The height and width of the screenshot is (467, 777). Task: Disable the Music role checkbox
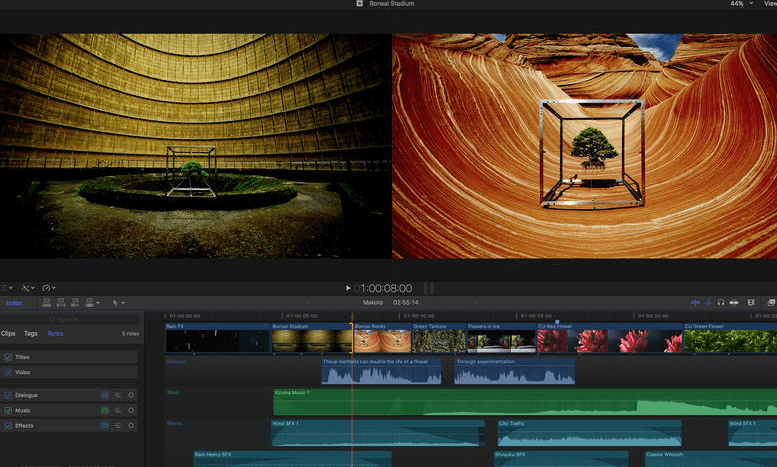pos(9,410)
